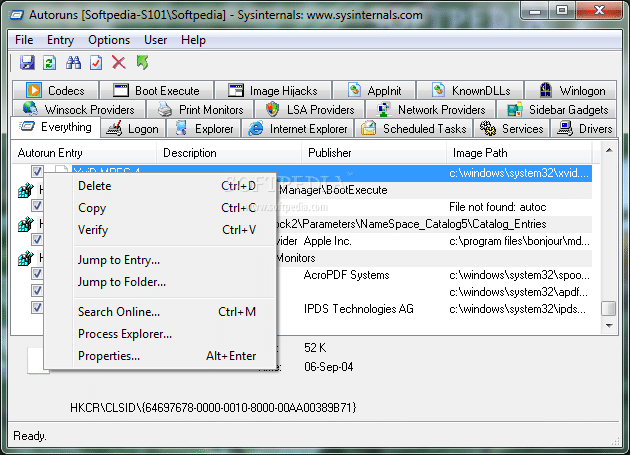Click the Refresh toolbar icon
This screenshot has width=630, height=455.
click(x=49, y=63)
